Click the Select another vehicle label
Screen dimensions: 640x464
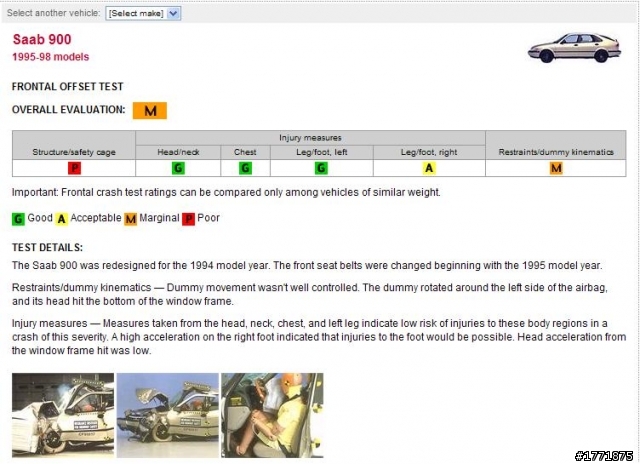pyautogui.click(x=53, y=13)
